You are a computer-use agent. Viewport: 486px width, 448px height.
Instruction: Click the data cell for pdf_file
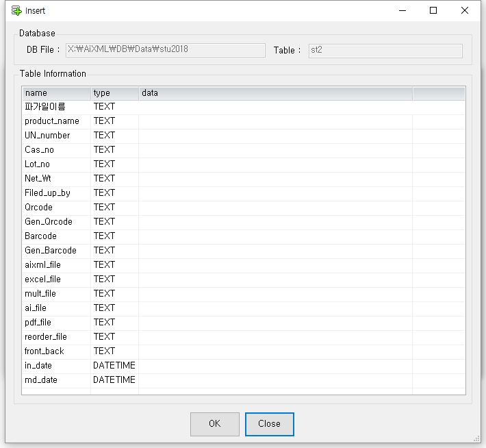click(274, 323)
